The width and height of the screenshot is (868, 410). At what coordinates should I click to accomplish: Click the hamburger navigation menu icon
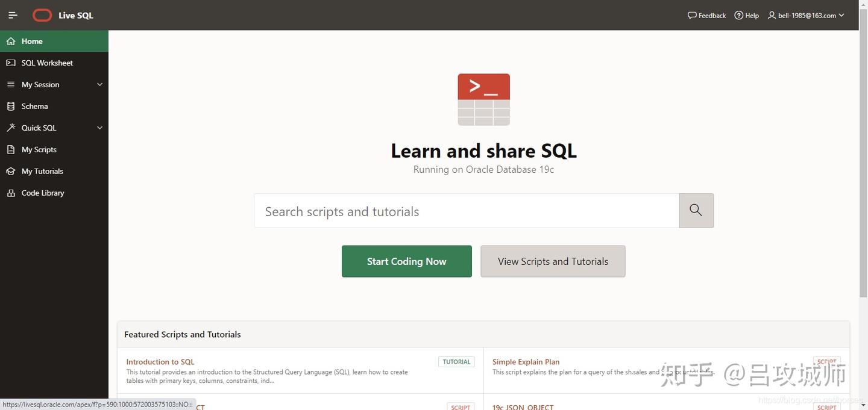coord(13,15)
